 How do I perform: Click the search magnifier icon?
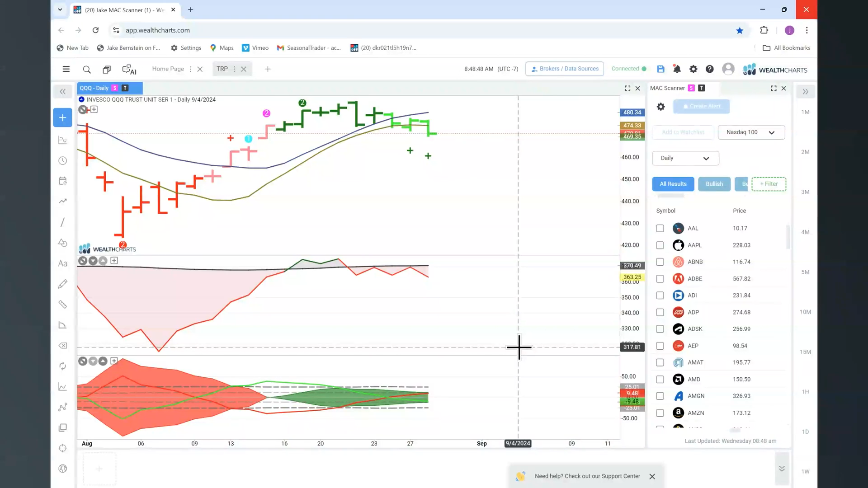click(x=87, y=69)
